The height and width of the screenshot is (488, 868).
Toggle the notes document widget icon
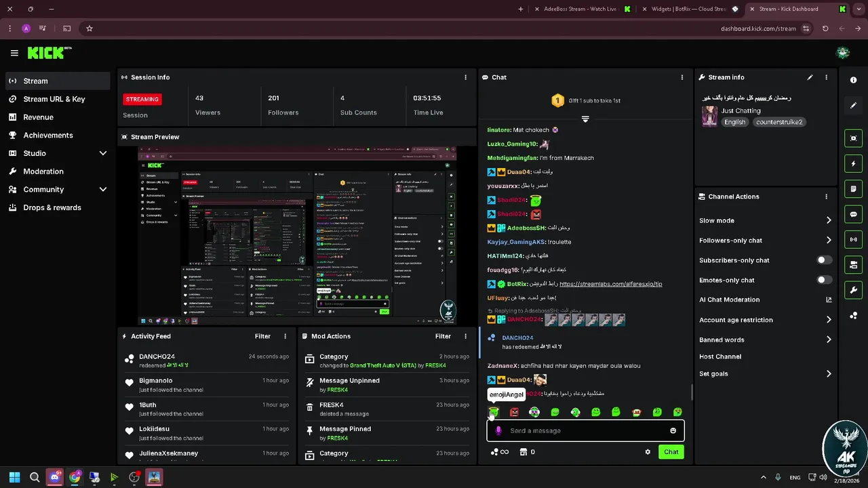[x=853, y=188]
